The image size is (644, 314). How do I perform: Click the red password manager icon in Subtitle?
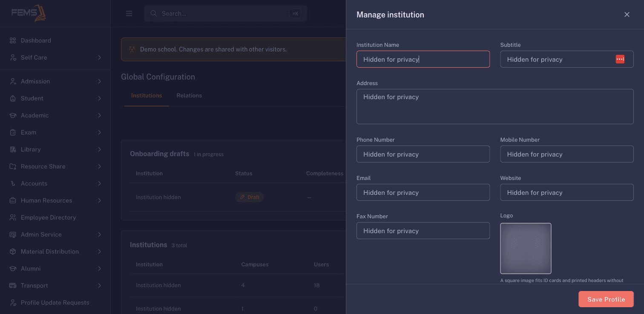(x=620, y=59)
